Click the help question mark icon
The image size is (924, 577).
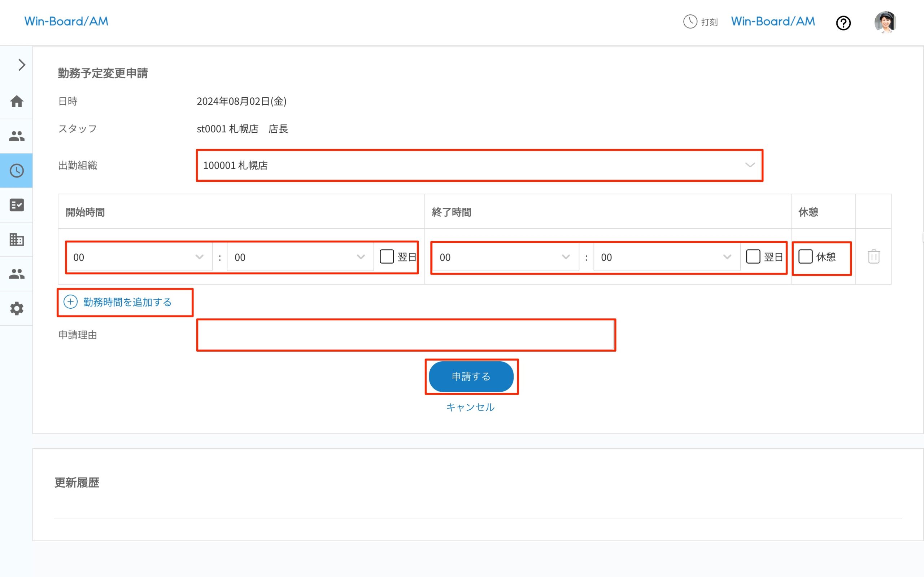(x=843, y=23)
